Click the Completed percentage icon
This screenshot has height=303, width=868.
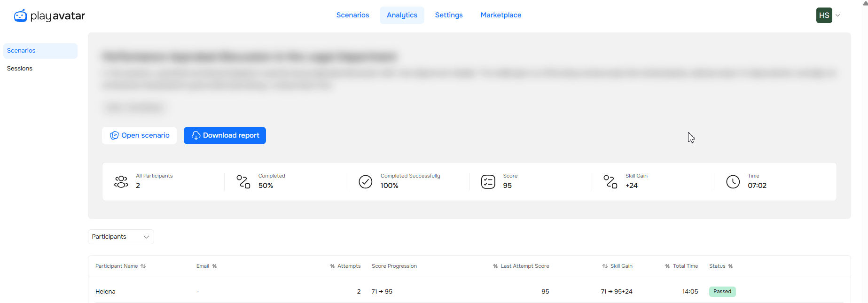point(243,182)
